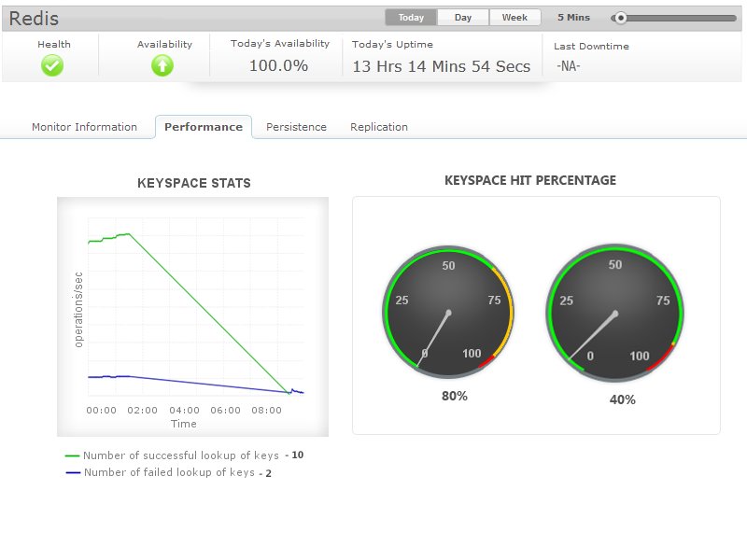747x560 pixels.
Task: Click the 02:00 time axis label
Action: [x=143, y=411]
